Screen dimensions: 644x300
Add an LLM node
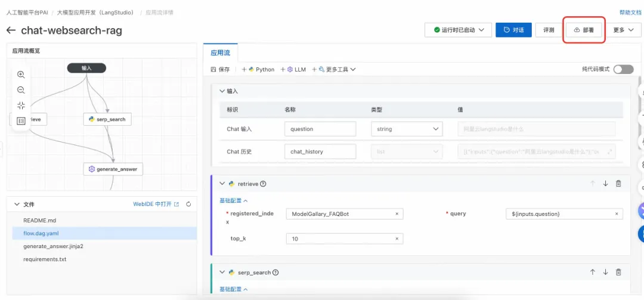click(293, 69)
